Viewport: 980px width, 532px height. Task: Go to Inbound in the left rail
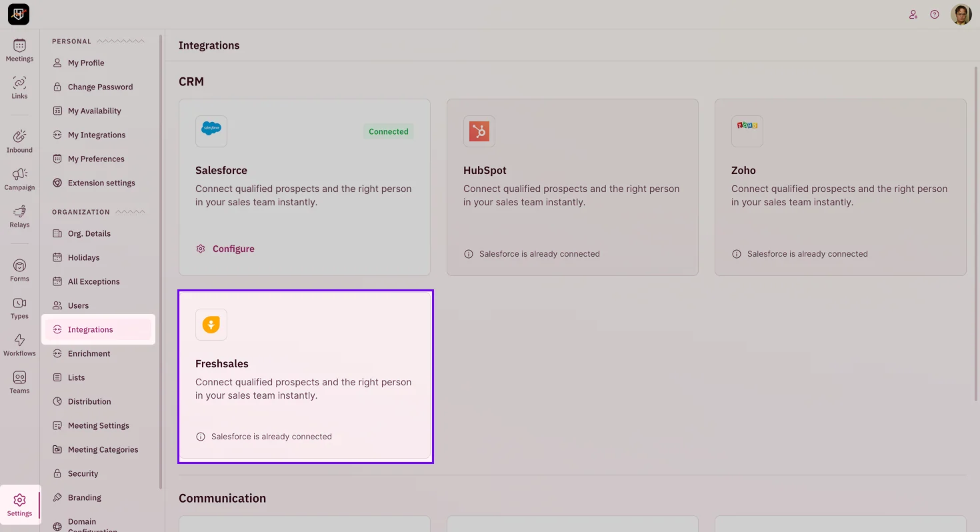click(19, 142)
